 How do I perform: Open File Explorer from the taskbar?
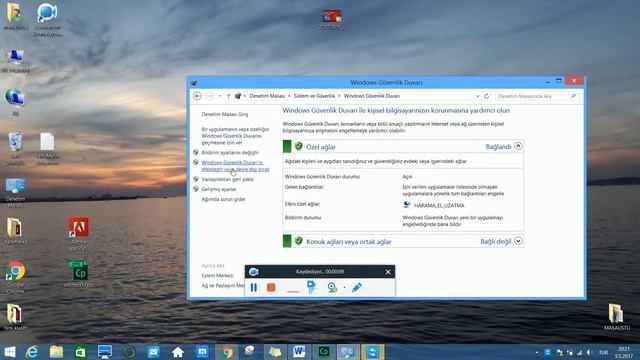click(x=56, y=352)
